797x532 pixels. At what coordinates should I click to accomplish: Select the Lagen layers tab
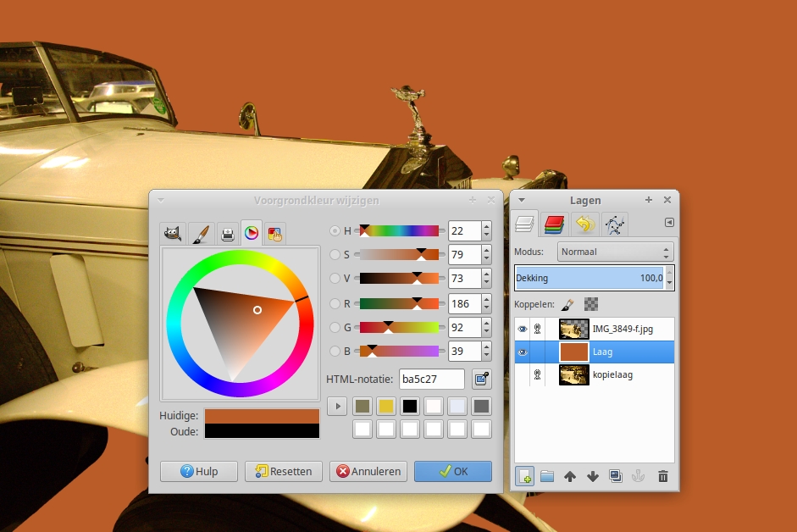pos(524,224)
